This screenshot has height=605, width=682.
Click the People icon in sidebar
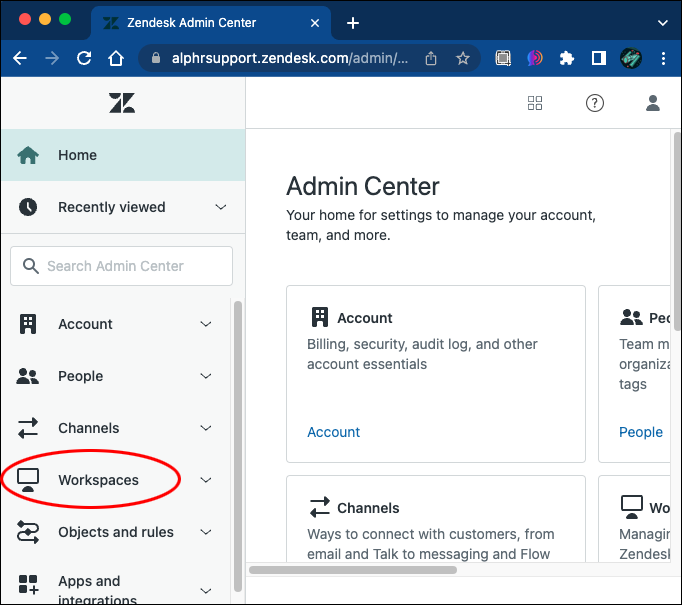click(x=27, y=376)
